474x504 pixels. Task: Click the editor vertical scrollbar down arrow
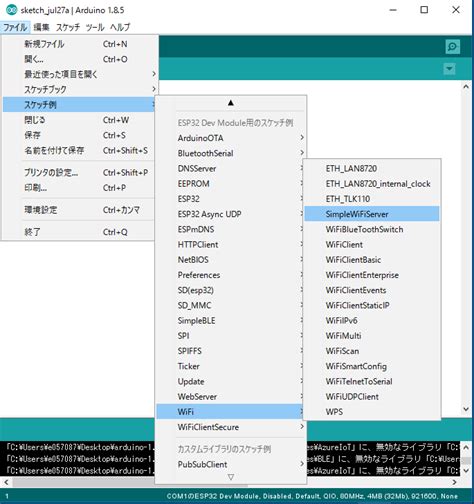(x=466, y=409)
